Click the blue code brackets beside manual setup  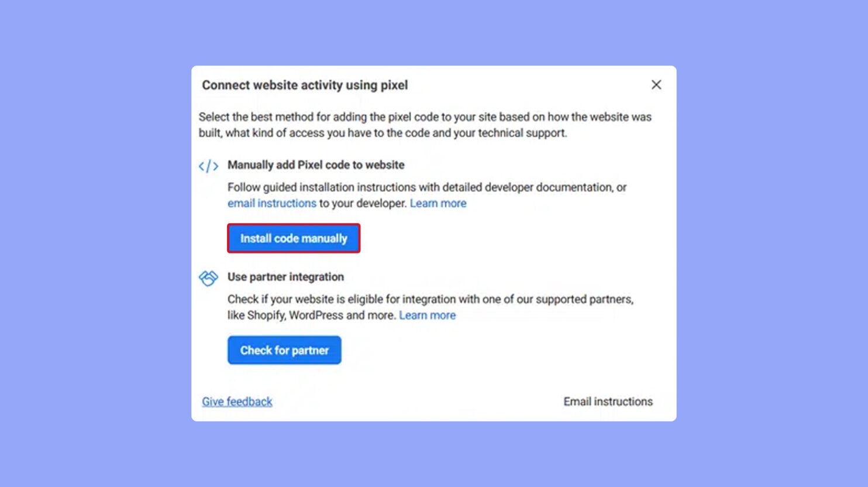tap(209, 166)
